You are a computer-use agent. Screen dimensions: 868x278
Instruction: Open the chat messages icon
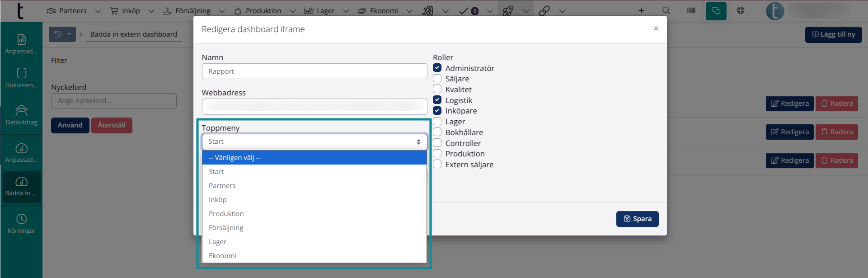point(716,11)
